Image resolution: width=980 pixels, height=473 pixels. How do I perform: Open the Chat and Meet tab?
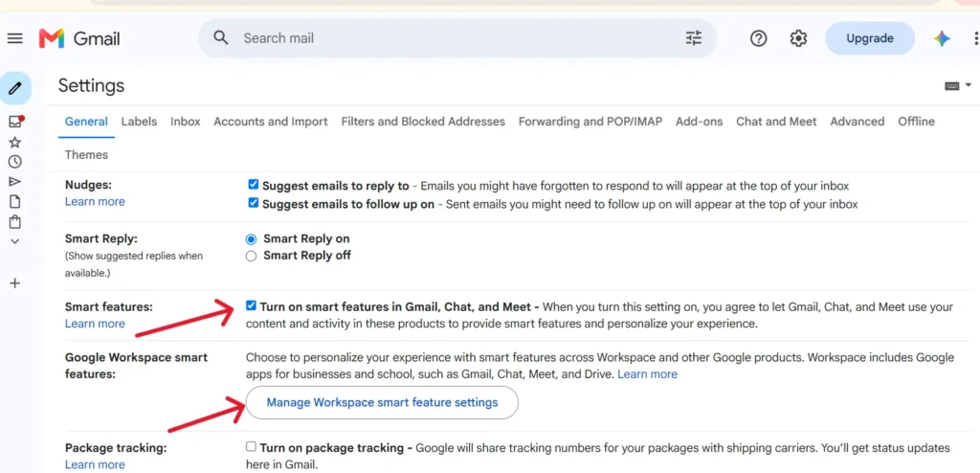pyautogui.click(x=776, y=122)
